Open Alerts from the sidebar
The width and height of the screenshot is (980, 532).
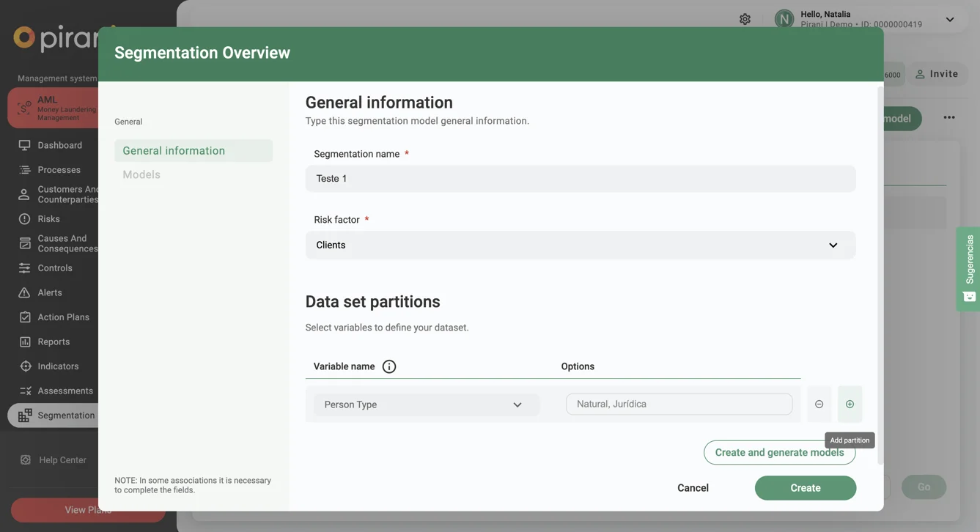pyautogui.click(x=50, y=292)
